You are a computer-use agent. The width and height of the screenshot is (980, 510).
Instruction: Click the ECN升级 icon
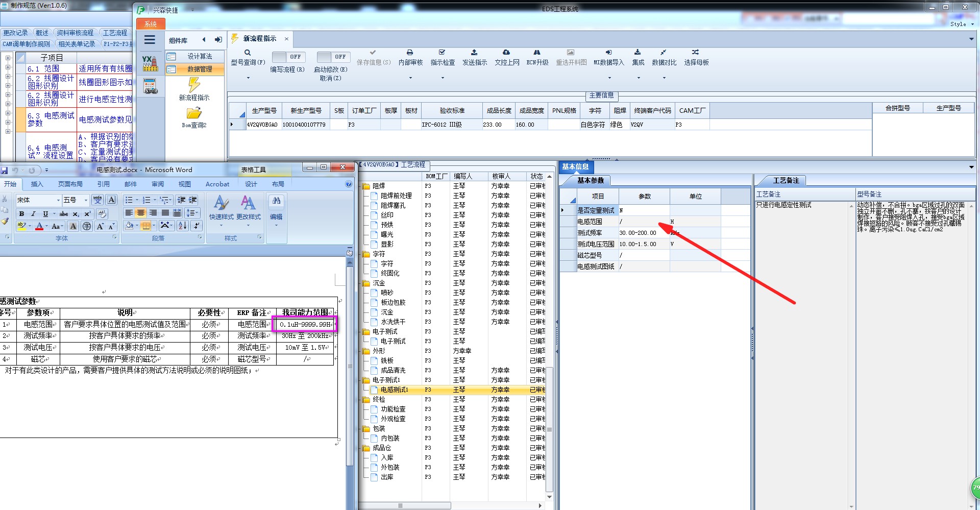[537, 53]
